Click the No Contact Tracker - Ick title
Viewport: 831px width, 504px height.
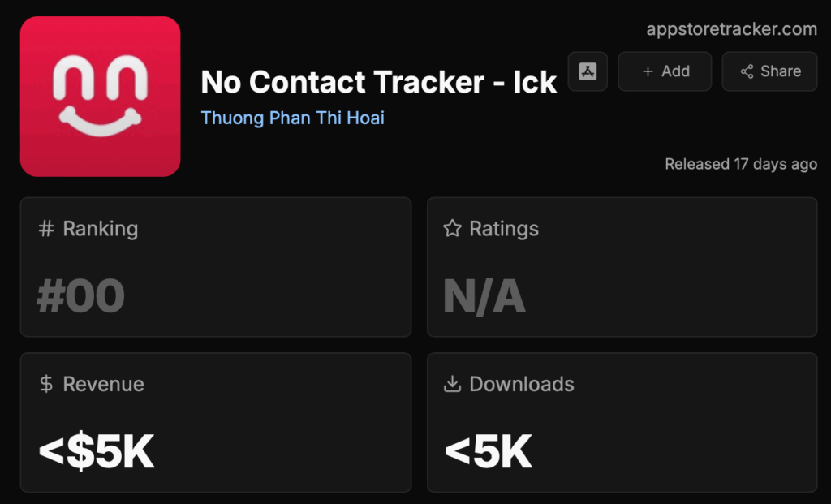coord(378,82)
